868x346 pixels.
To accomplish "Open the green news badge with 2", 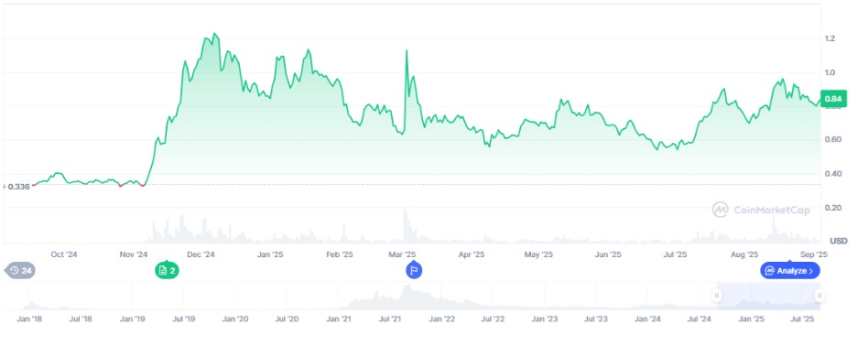I will pos(167,271).
